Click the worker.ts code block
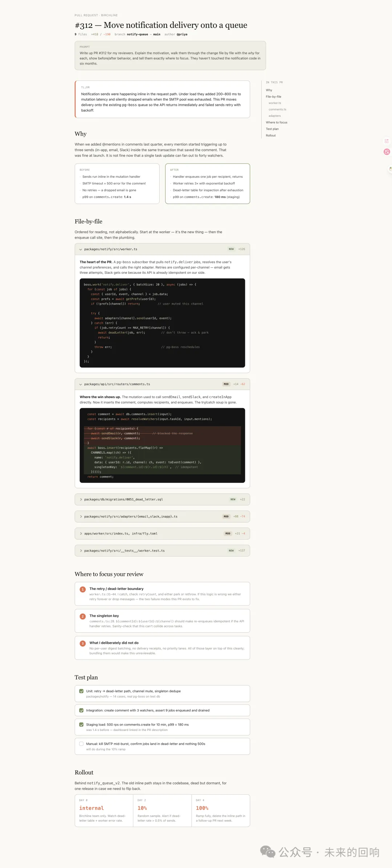This screenshot has height=868, width=392. 162,323
